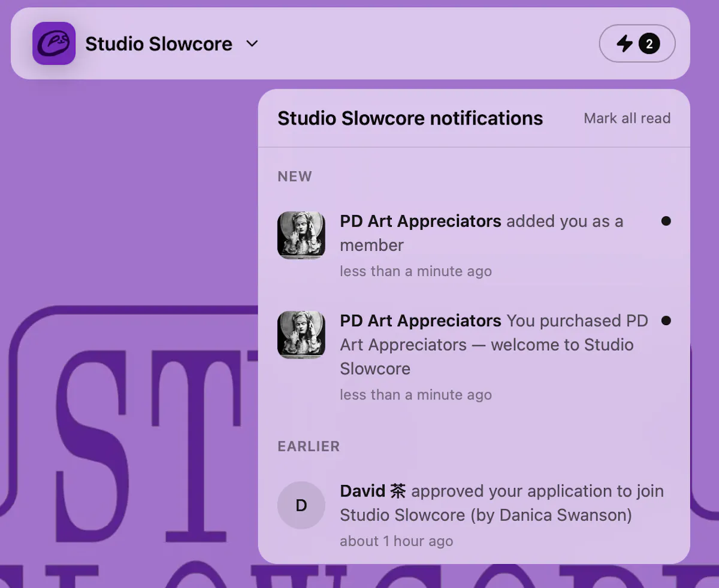The image size is (719, 588).
Task: Open David's application approved notification
Action: tap(474, 516)
